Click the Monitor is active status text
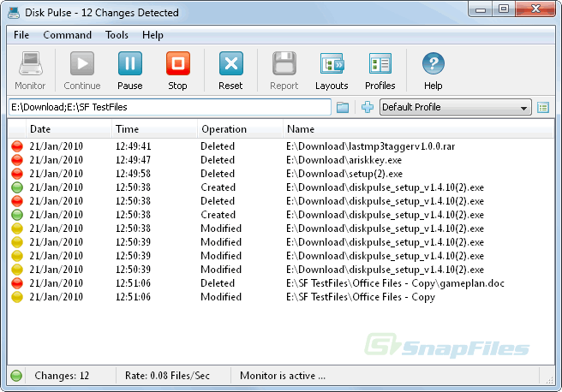 [x=283, y=376]
